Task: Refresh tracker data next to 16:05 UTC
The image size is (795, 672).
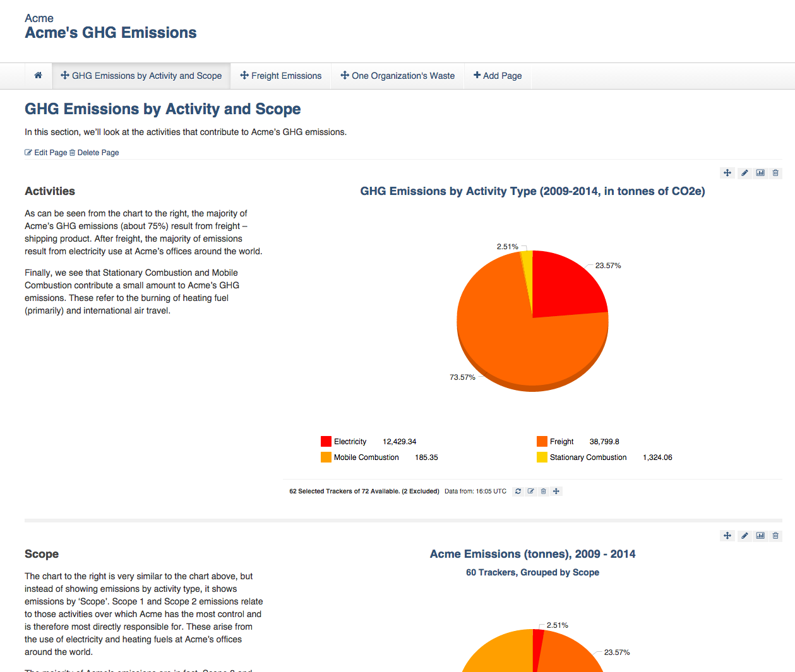Action: [x=518, y=492]
